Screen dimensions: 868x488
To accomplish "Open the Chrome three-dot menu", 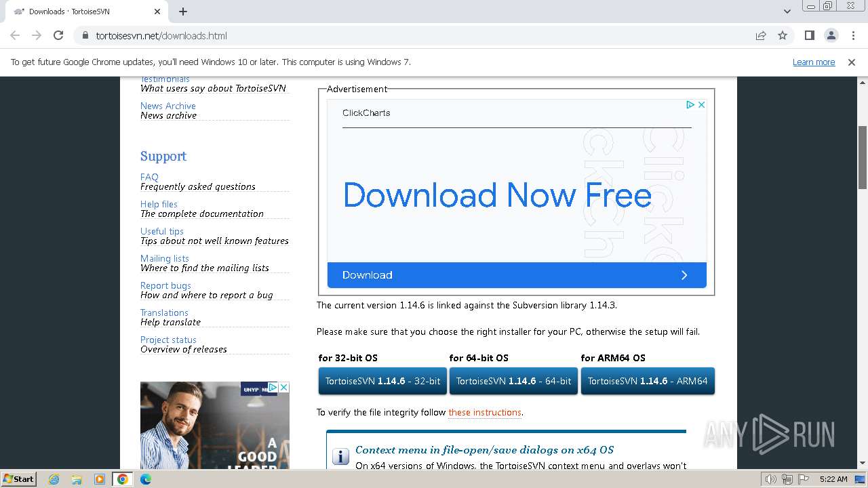I will pyautogui.click(x=852, y=35).
